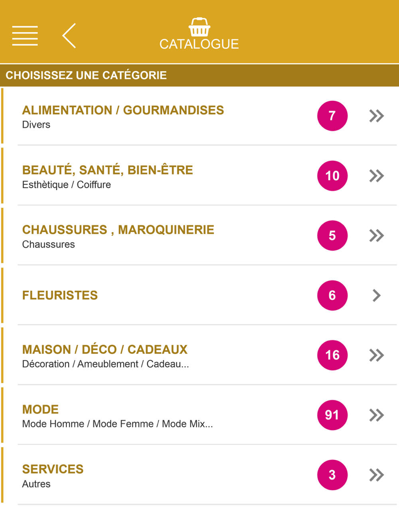Viewport: 399px width, 532px height.
Task: Go back with the left arrow
Action: coord(69,35)
